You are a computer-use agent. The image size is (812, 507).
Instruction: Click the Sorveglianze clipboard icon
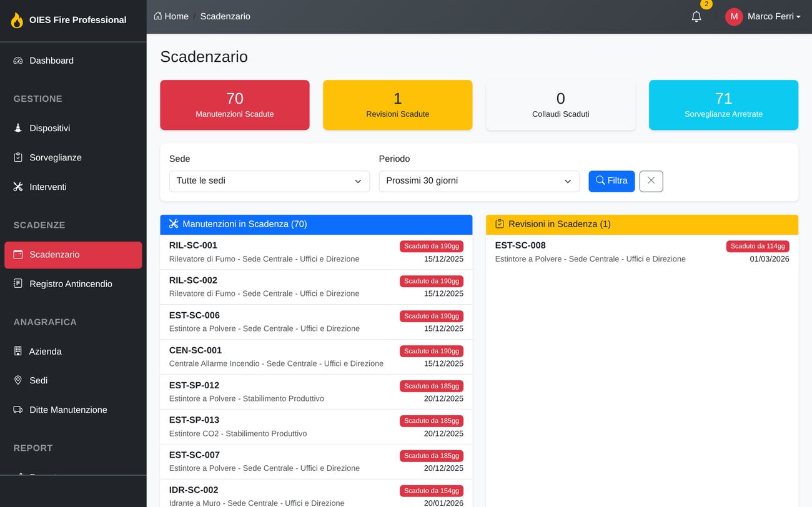coord(18,157)
